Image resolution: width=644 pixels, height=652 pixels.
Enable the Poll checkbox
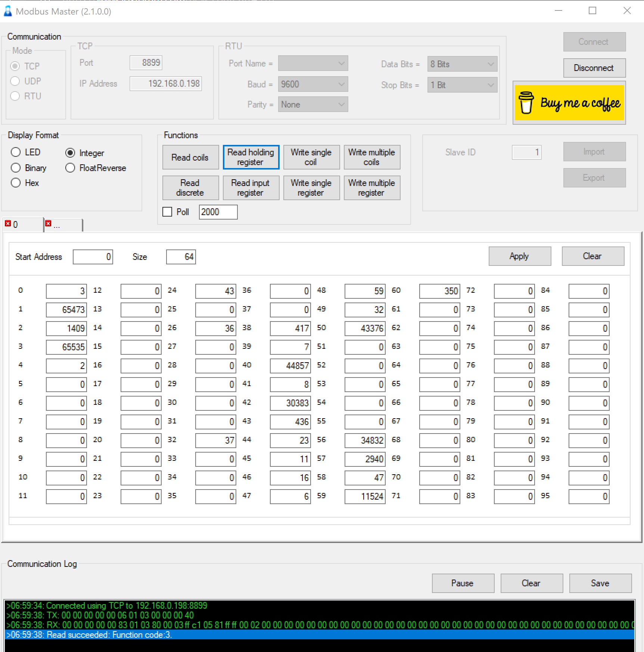tap(167, 212)
